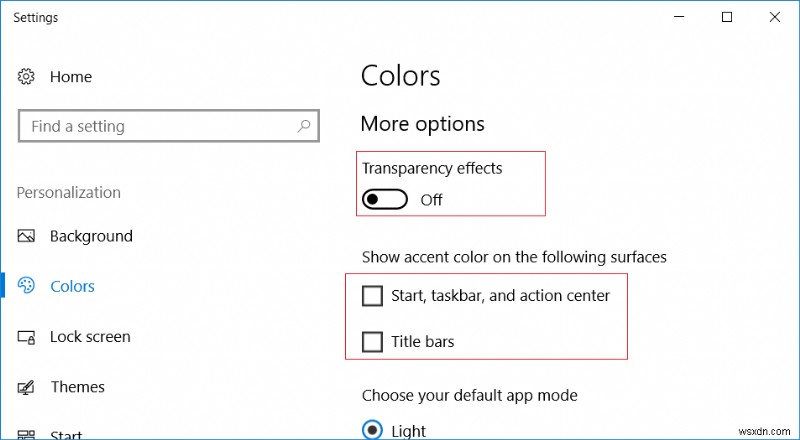The width and height of the screenshot is (800, 440).
Task: Enable the Title bars checkbox
Action: [372, 342]
